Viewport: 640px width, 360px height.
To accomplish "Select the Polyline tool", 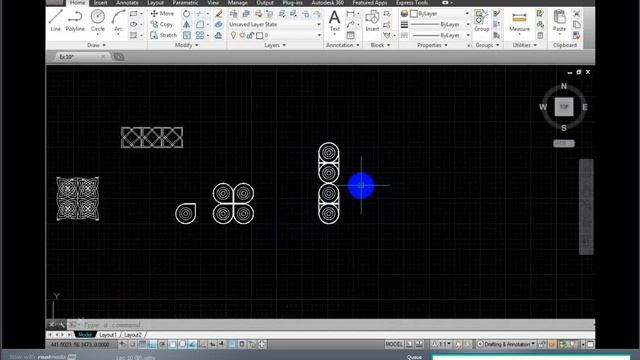I will 75,21.
